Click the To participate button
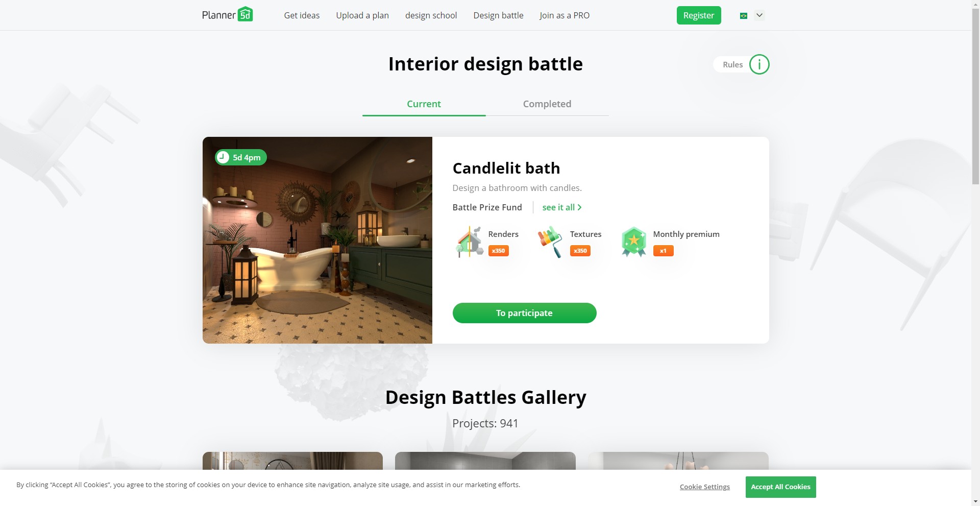Viewport: 980px width, 506px height. click(x=524, y=313)
